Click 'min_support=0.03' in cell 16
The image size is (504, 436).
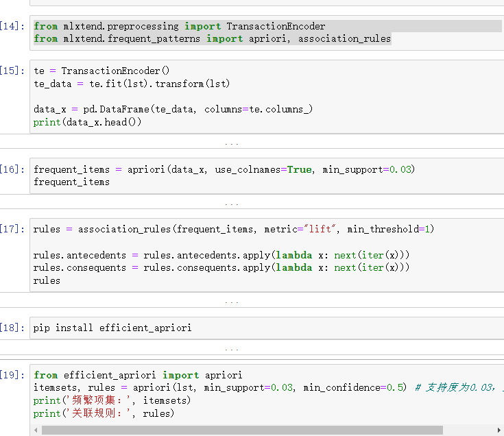click(367, 169)
